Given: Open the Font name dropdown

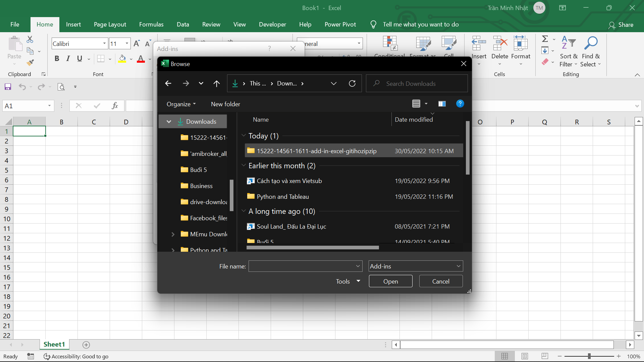Looking at the screenshot, I should tap(104, 44).
